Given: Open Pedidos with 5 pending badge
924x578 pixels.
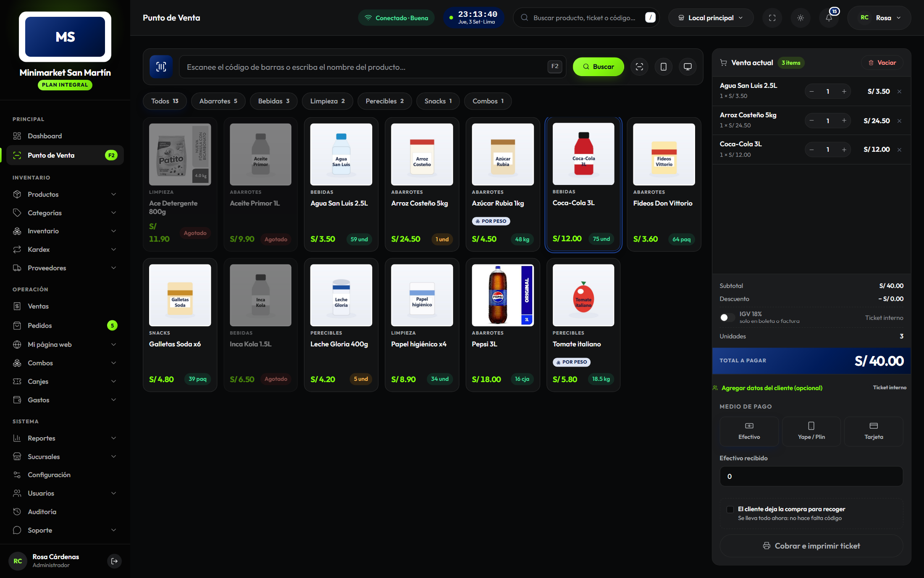Looking at the screenshot, I should (65, 325).
